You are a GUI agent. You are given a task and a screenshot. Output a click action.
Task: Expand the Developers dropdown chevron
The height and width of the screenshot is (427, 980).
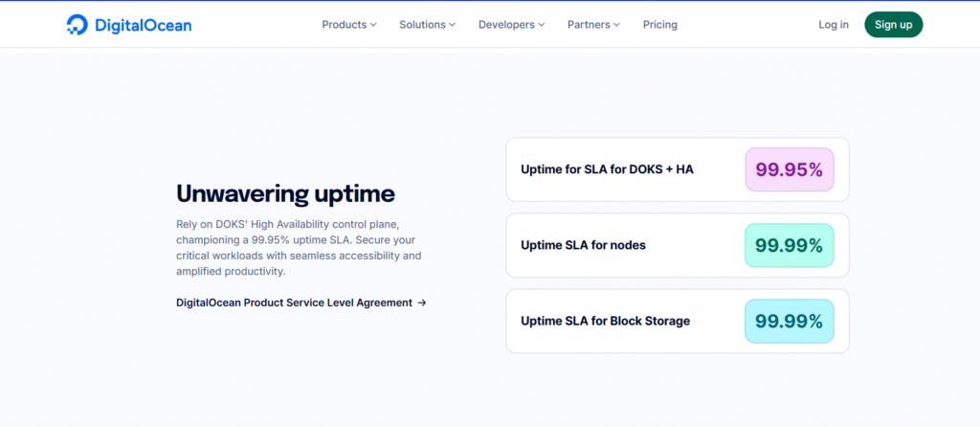pos(542,25)
